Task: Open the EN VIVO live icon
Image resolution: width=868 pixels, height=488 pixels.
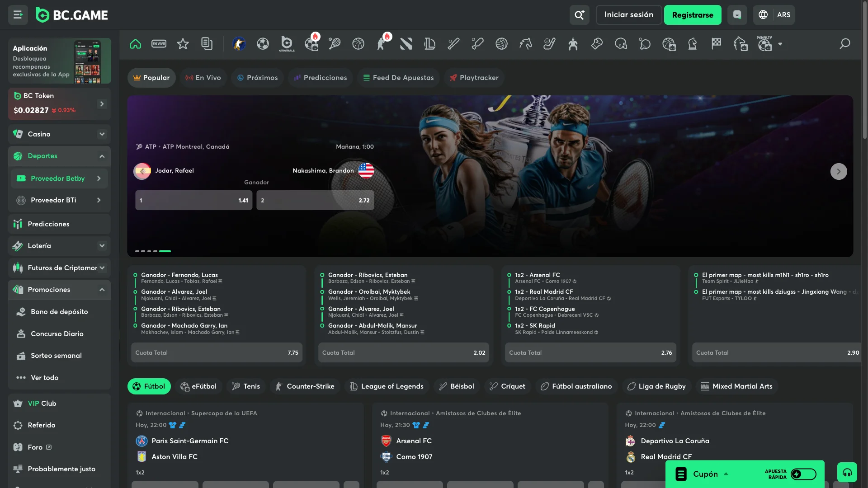Action: pos(159,44)
